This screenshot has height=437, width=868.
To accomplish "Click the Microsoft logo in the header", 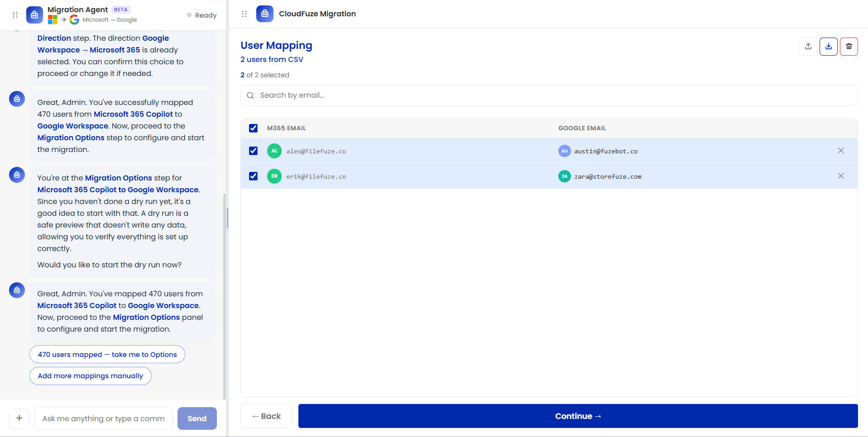I will click(x=53, y=20).
